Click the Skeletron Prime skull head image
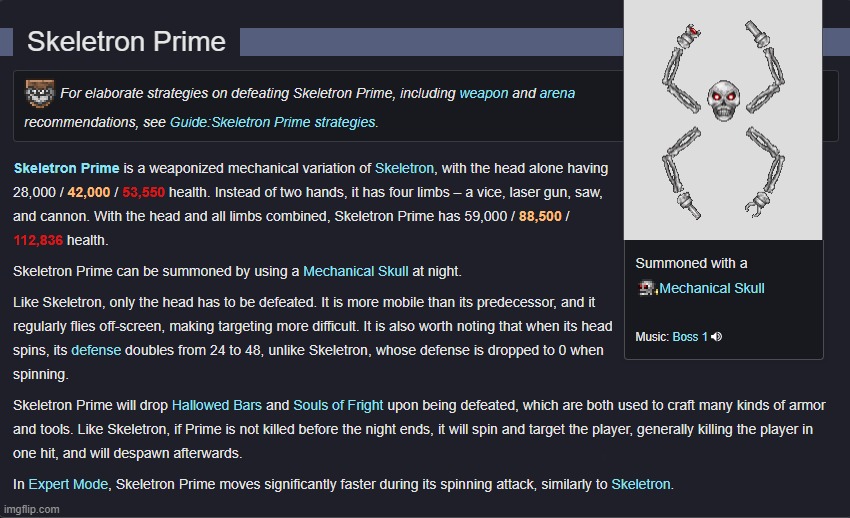Screen dimensions: 850x518 click(x=723, y=101)
